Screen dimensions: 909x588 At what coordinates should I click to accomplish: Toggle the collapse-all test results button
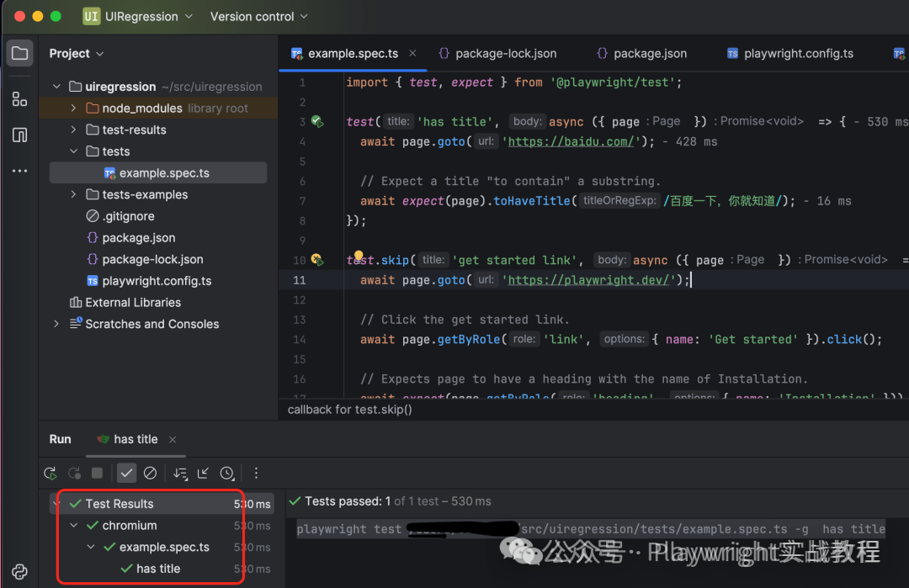pos(203,474)
